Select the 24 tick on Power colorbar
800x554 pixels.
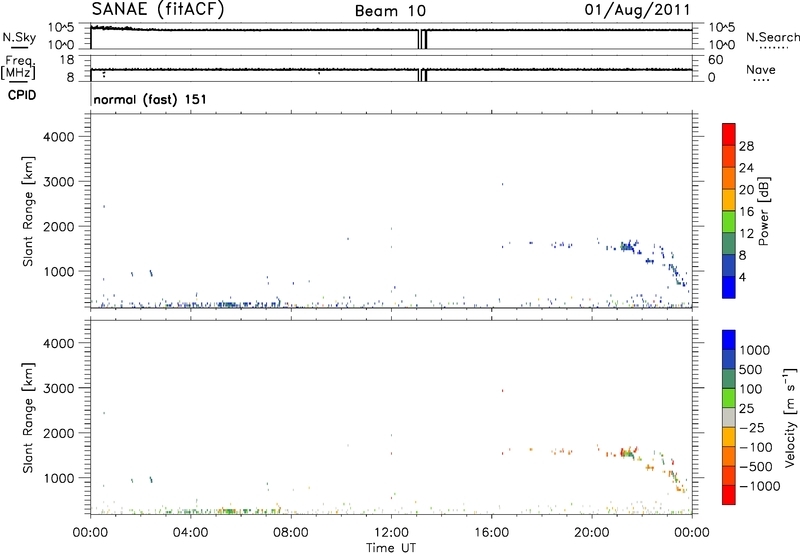coord(746,168)
